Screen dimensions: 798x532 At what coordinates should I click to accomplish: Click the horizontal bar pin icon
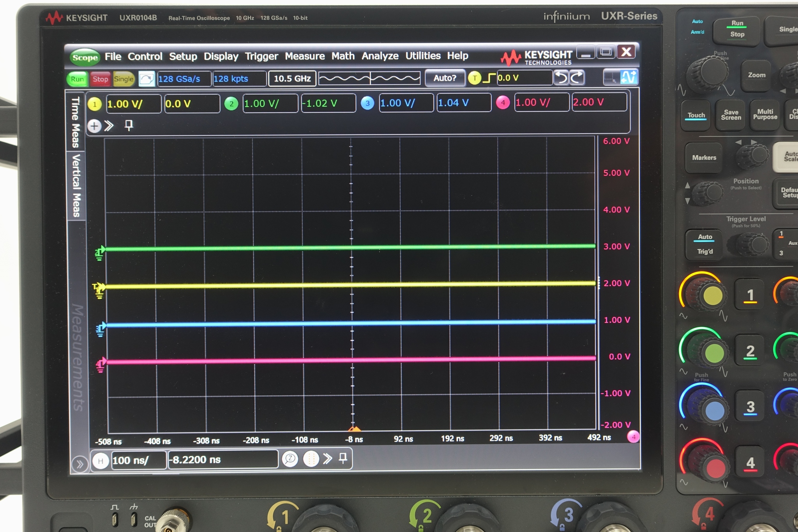[343, 458]
